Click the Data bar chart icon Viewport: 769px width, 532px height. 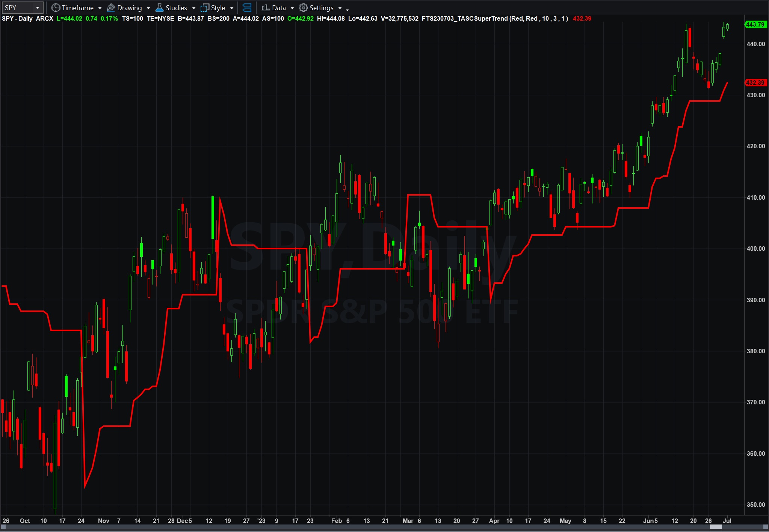pyautogui.click(x=266, y=8)
